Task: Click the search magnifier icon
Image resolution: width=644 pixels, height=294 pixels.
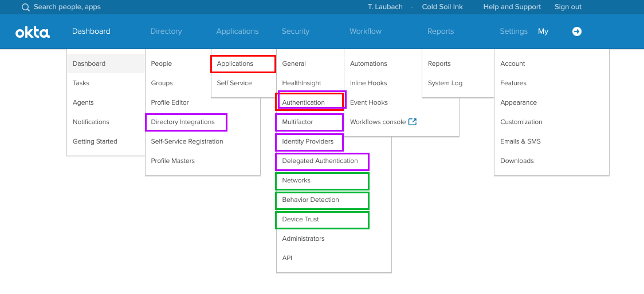Action: [x=26, y=7]
